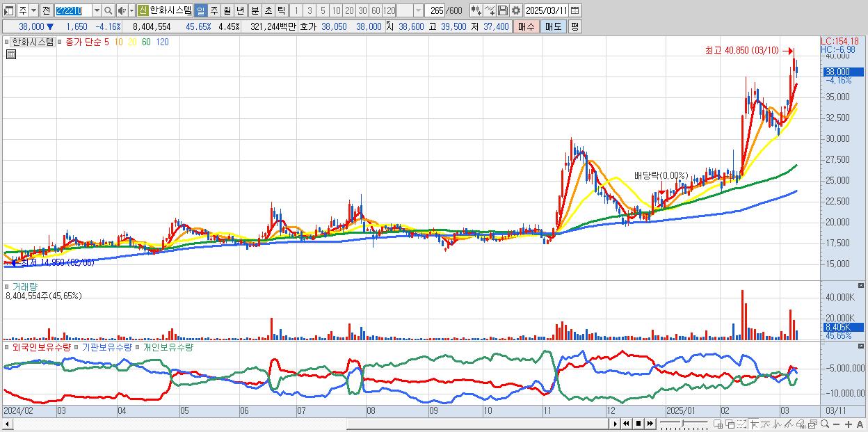Click the bottom magnifier zoom icon
The height and width of the screenshot is (432, 868).
tap(825, 424)
